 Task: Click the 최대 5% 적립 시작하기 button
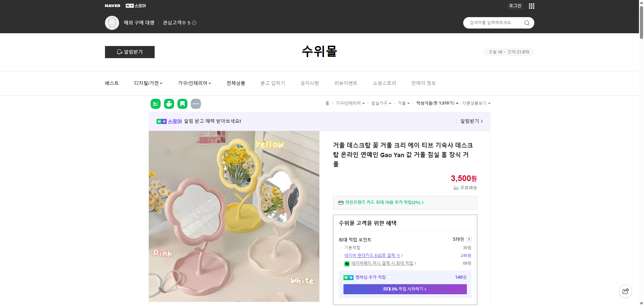pos(405,289)
